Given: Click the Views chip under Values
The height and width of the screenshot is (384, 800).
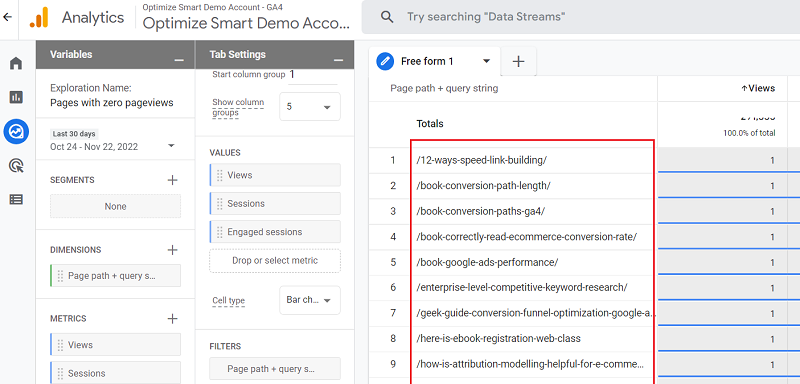Looking at the screenshot, I should click(275, 175).
